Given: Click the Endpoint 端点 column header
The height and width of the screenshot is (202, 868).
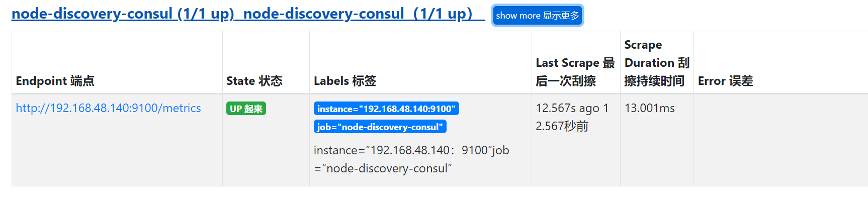Looking at the screenshot, I should pos(55,81).
